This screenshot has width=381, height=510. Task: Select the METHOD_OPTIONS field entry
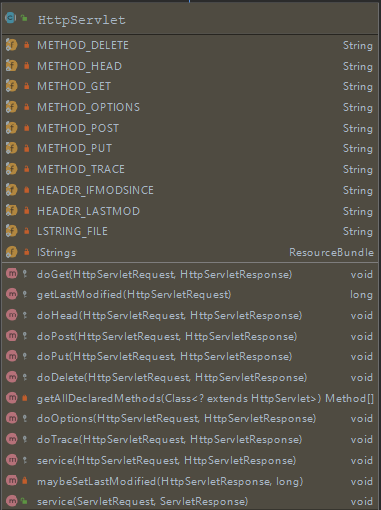[x=190, y=107]
